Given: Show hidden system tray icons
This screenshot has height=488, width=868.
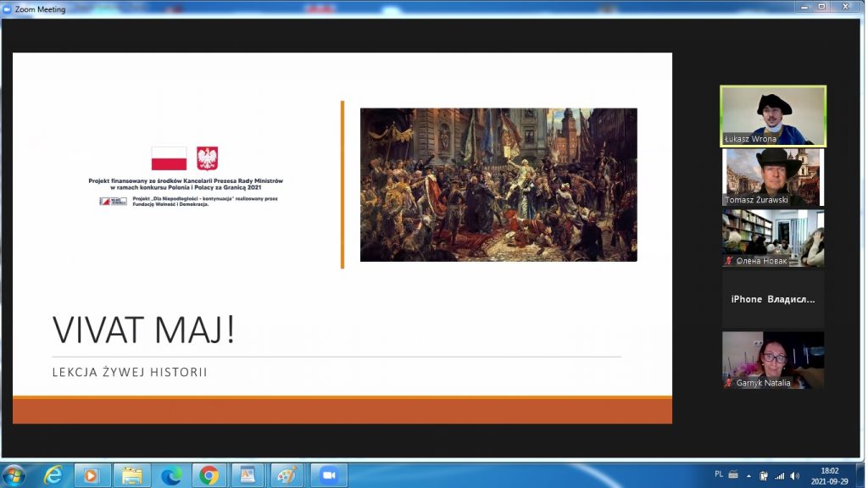Looking at the screenshot, I should click(748, 475).
